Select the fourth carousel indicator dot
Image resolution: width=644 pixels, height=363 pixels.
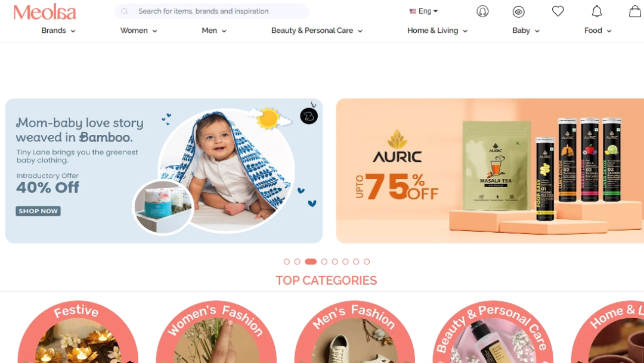[x=324, y=262]
